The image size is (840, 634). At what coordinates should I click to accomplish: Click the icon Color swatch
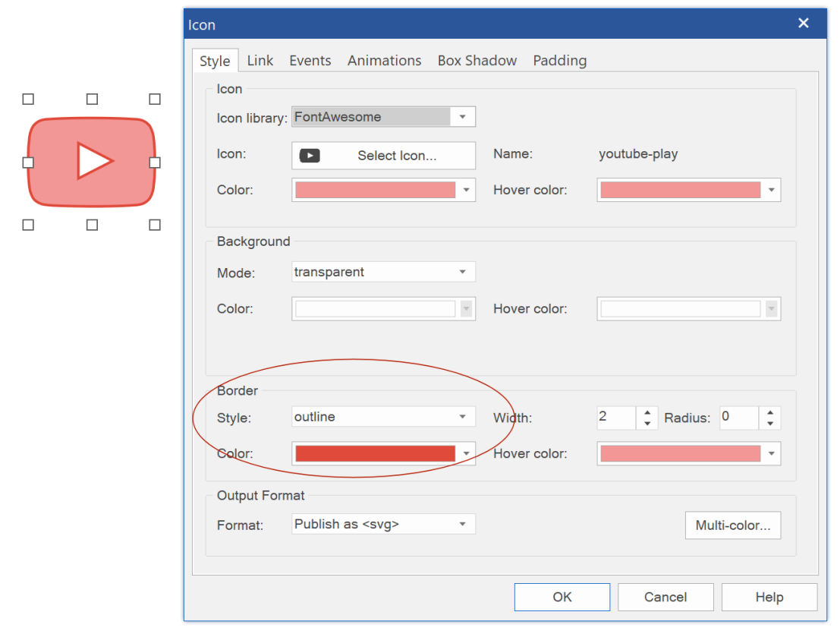(375, 190)
